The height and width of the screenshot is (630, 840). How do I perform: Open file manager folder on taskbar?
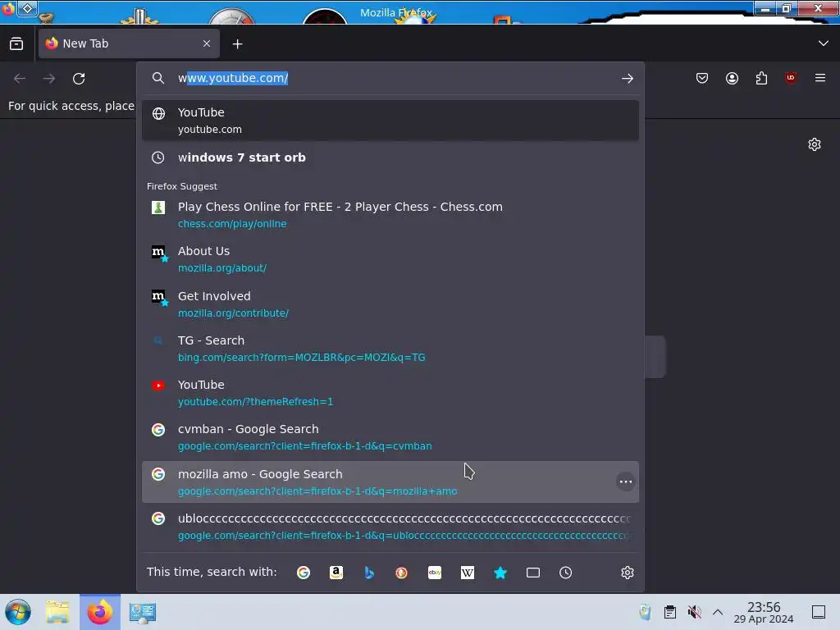[x=57, y=612]
